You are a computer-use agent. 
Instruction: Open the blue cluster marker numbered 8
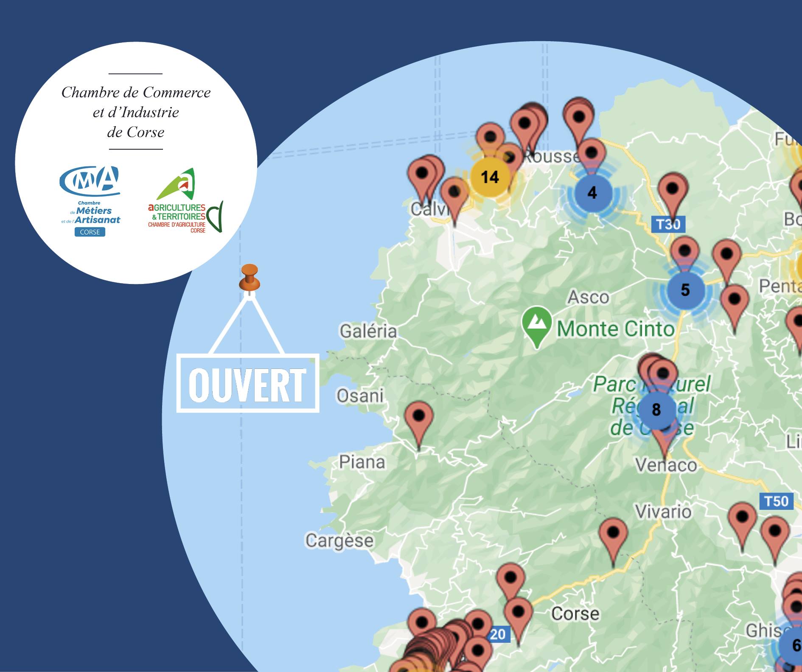(x=656, y=410)
